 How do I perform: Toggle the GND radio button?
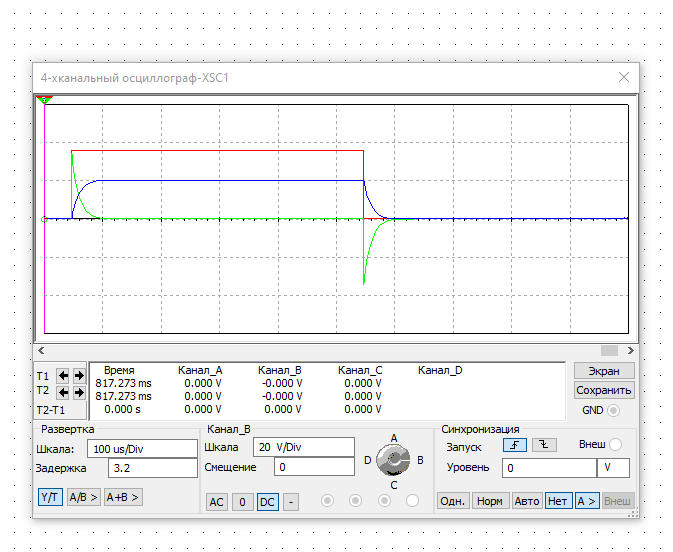coord(614,410)
